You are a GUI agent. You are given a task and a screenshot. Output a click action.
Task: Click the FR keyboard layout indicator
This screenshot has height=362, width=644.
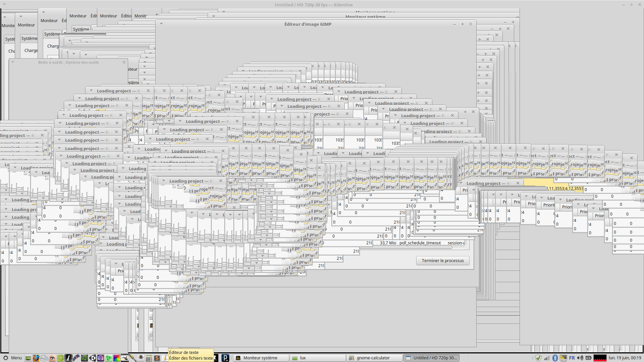(572, 358)
